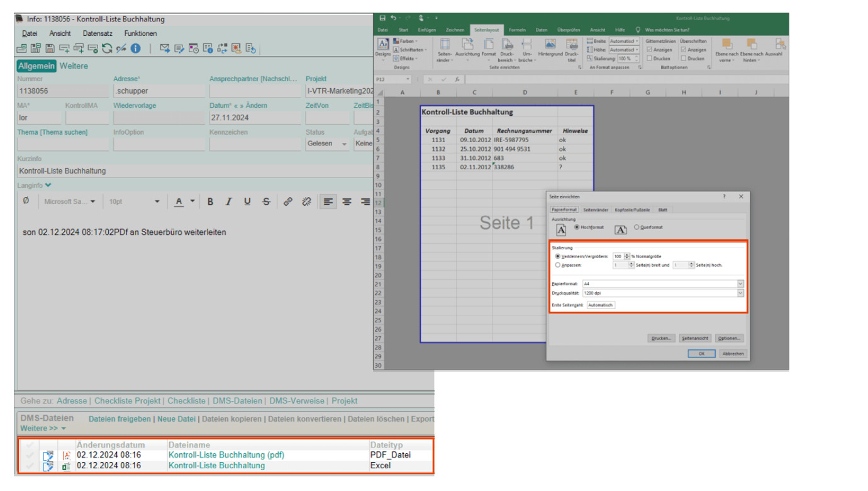This screenshot has width=868, height=491.
Task: Open Kontroll-Liste Buchhaltung (pdf) file link
Action: click(226, 454)
